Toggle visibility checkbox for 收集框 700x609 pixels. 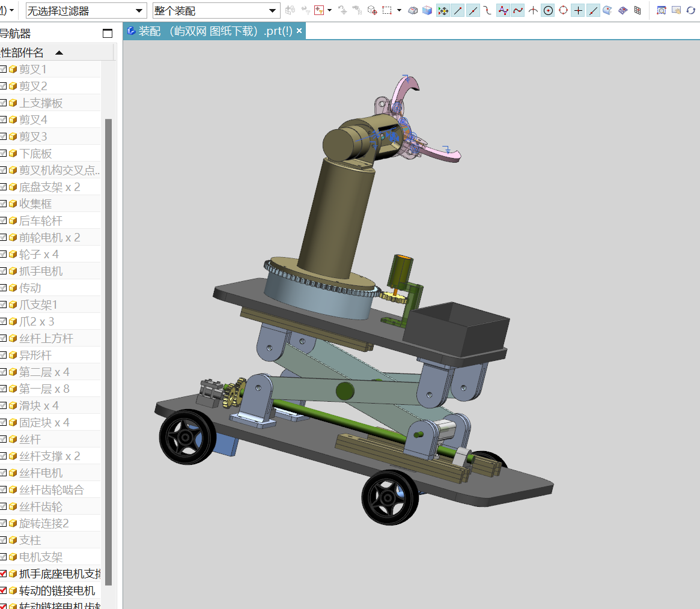pyautogui.click(x=4, y=204)
